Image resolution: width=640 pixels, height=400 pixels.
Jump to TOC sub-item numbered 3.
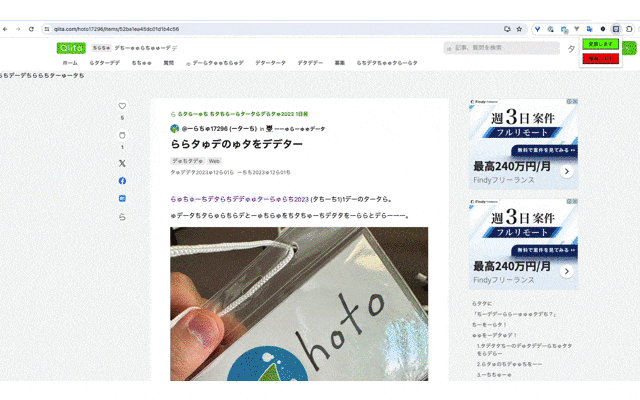click(494, 375)
